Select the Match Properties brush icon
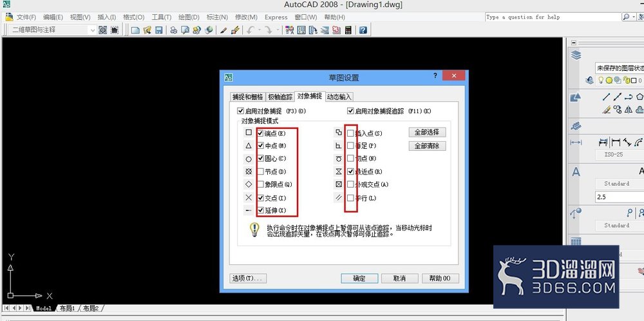This screenshot has width=644, height=321. click(223, 30)
